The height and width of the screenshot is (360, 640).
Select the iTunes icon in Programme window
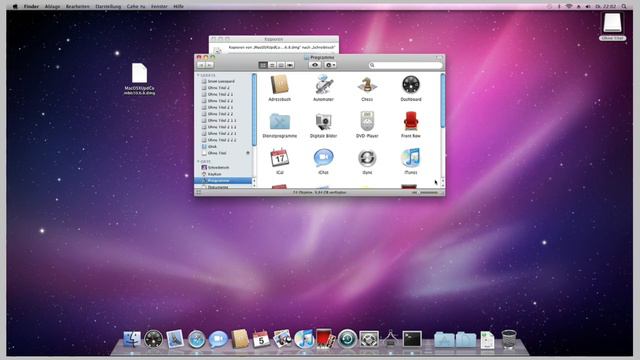[x=411, y=158]
